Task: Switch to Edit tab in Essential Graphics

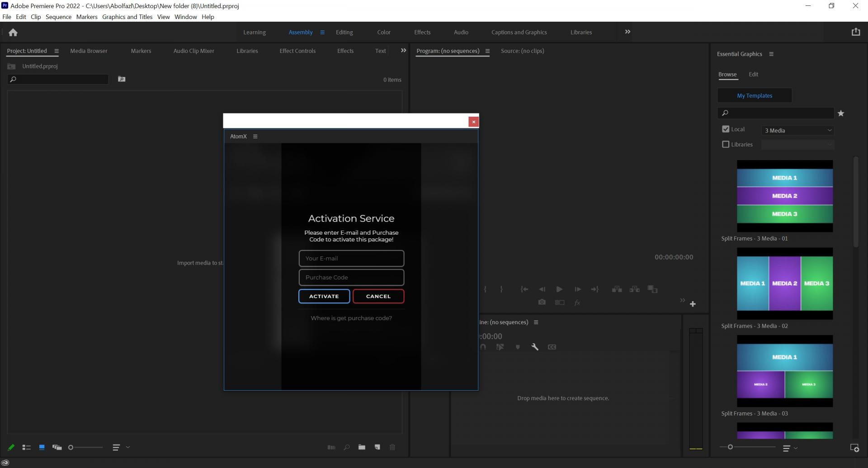Action: [x=753, y=74]
